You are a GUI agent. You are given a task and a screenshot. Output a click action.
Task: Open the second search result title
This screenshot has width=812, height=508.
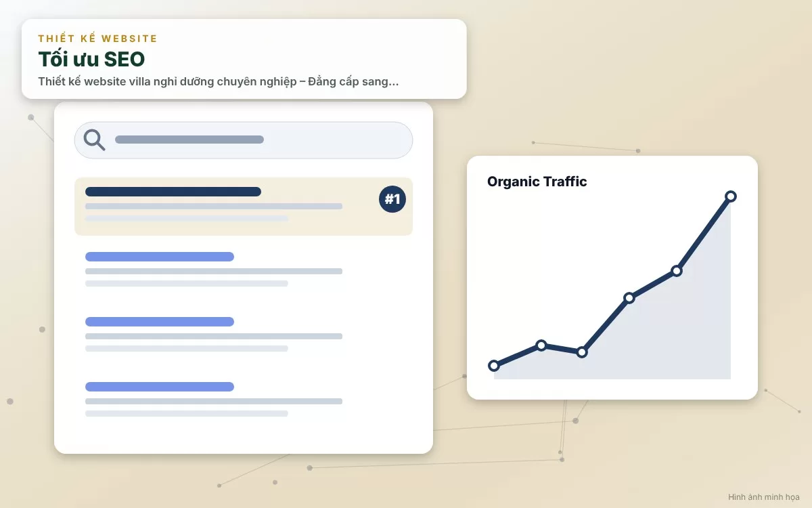[160, 257]
